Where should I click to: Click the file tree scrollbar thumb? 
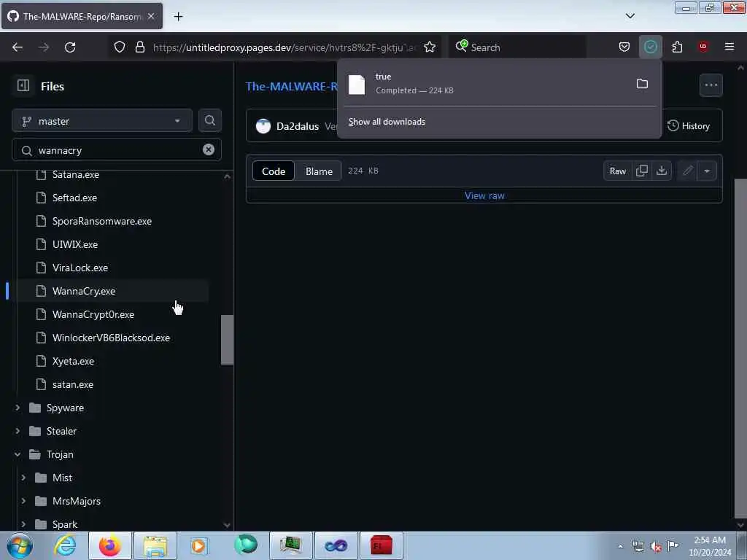tap(228, 340)
